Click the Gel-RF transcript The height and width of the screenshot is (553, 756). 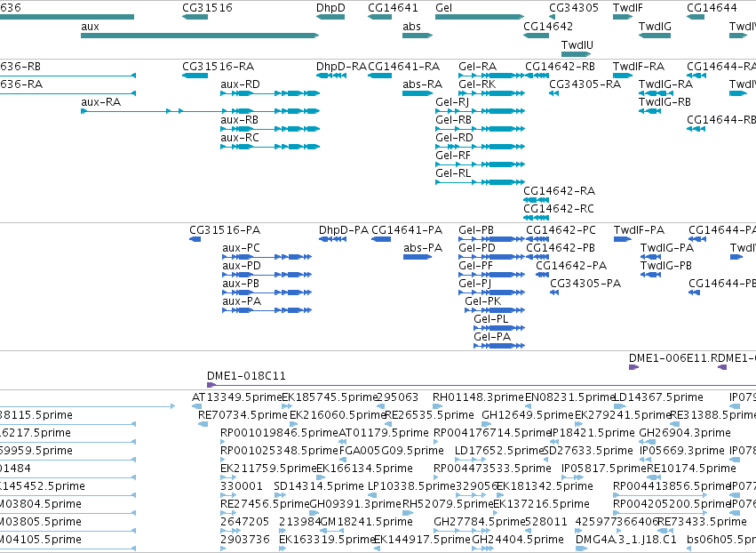pos(480,164)
